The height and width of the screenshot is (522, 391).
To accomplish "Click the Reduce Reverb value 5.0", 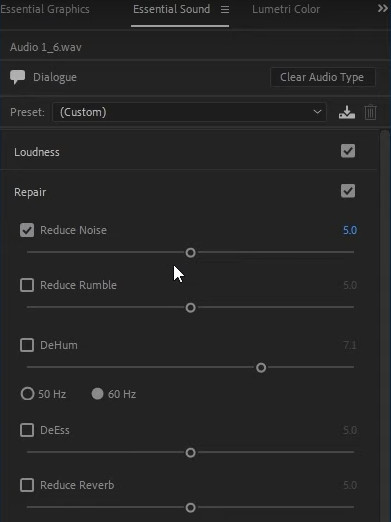I will click(350, 485).
